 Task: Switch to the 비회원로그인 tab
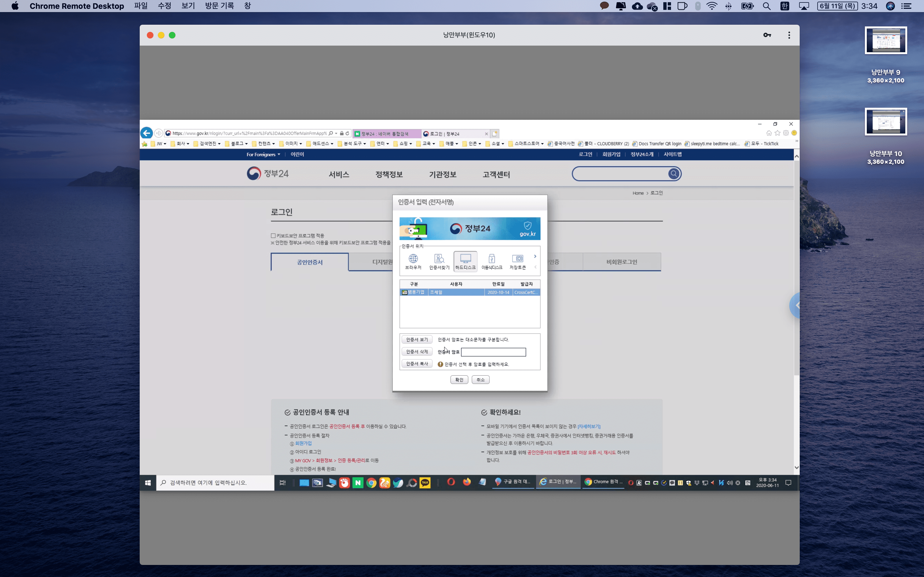coord(621,262)
